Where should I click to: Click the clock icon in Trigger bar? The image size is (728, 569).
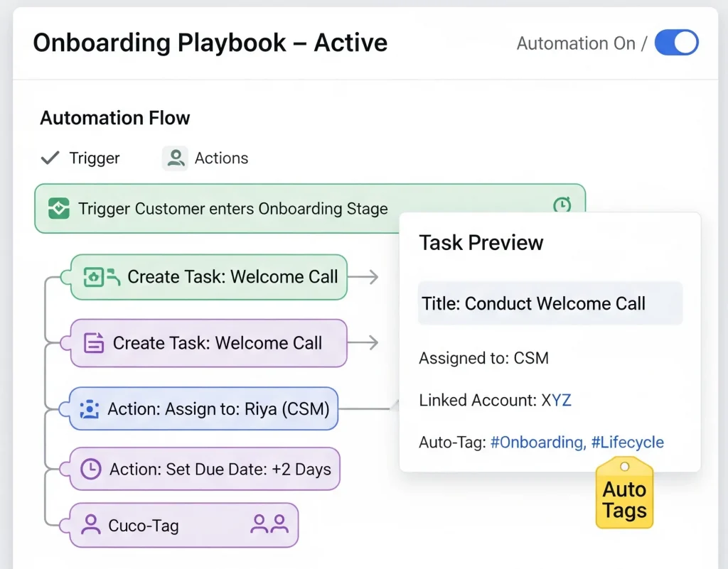pos(562,205)
